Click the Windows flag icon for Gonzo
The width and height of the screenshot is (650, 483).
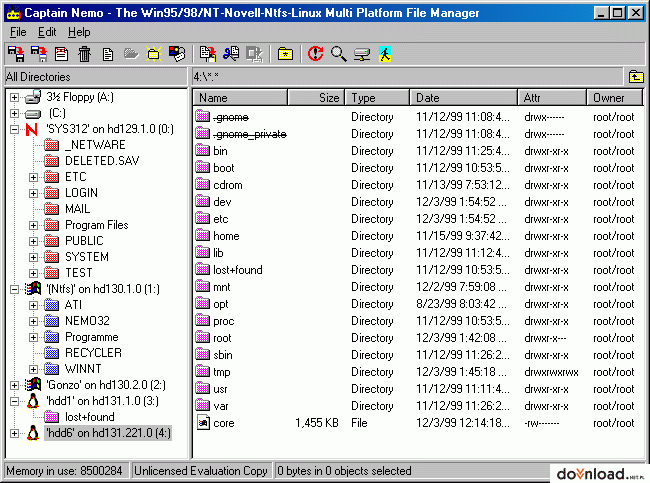(x=33, y=385)
